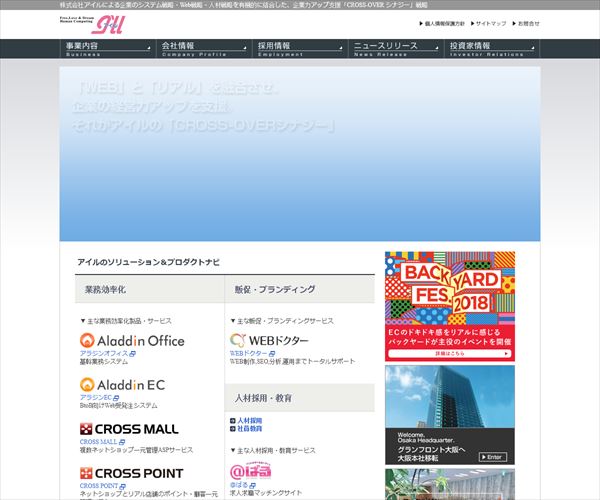This screenshot has height=500, width=600.
Task: Click the Aladdin Office logo
Action: tap(132, 340)
